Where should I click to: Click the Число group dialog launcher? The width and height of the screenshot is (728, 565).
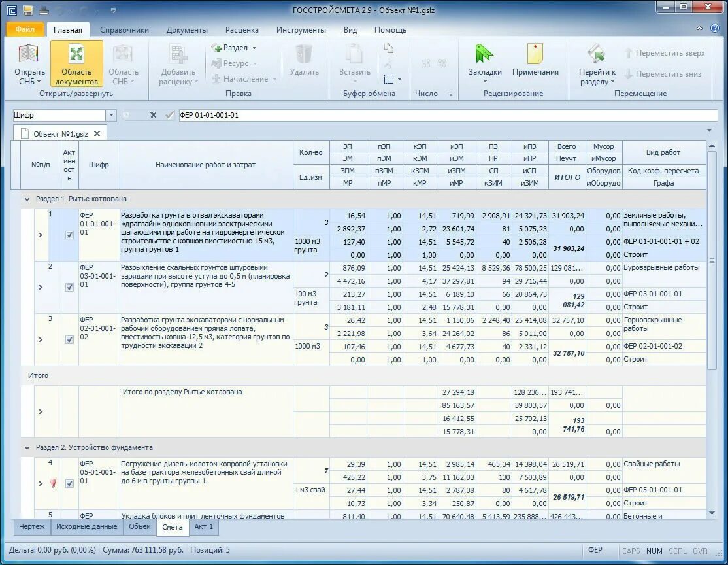click(450, 94)
